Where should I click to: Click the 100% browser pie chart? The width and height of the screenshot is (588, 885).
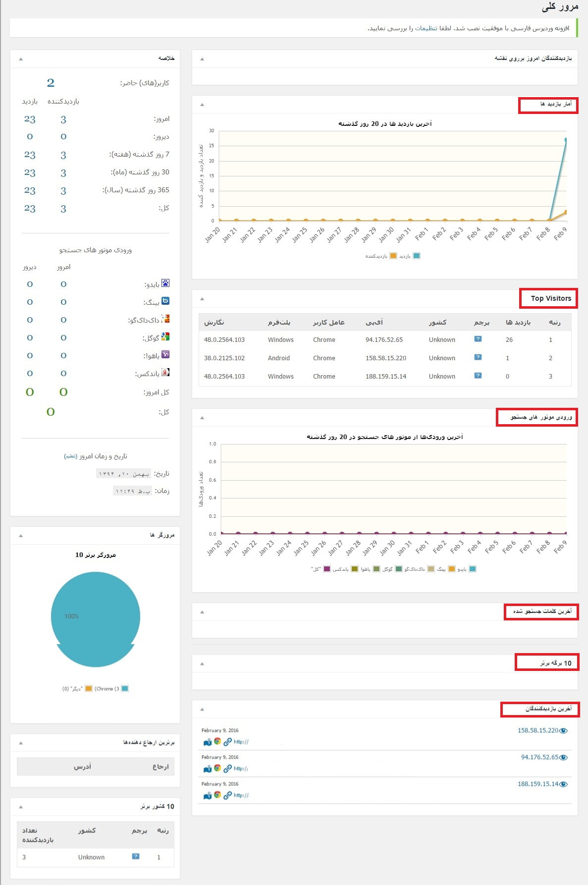96,619
